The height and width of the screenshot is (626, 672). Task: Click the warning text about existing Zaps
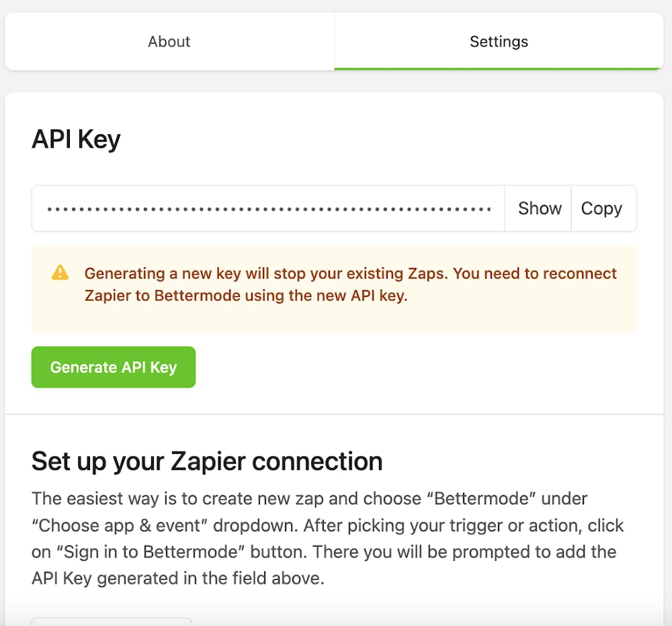tap(349, 274)
